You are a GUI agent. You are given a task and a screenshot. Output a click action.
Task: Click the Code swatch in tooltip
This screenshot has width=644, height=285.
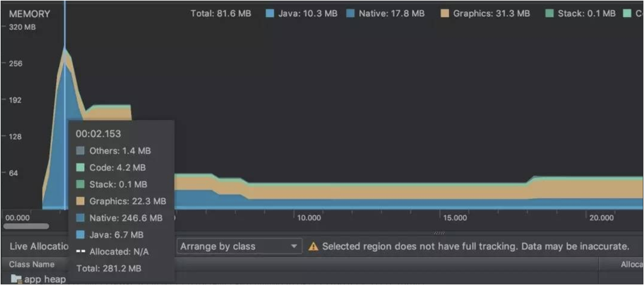coord(80,168)
